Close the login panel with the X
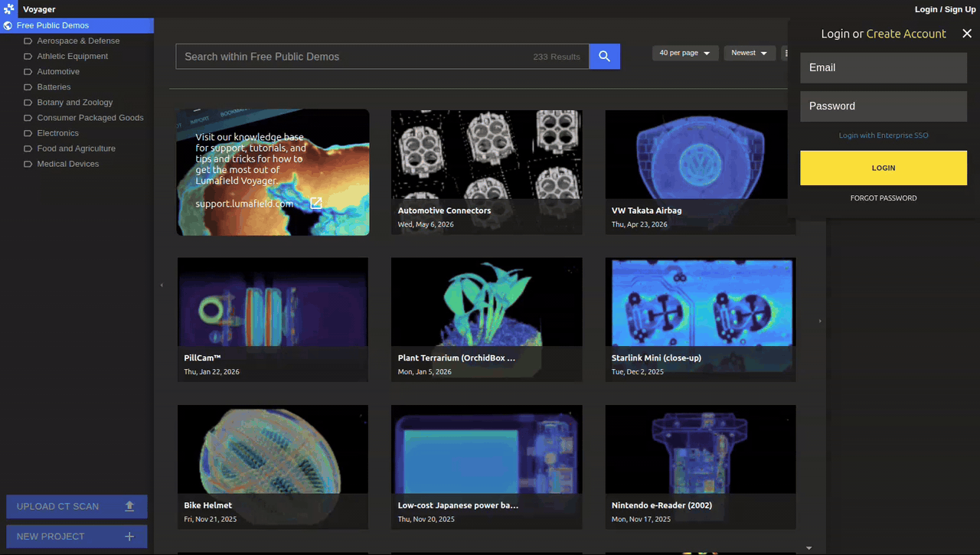Image resolution: width=980 pixels, height=555 pixels. point(967,34)
